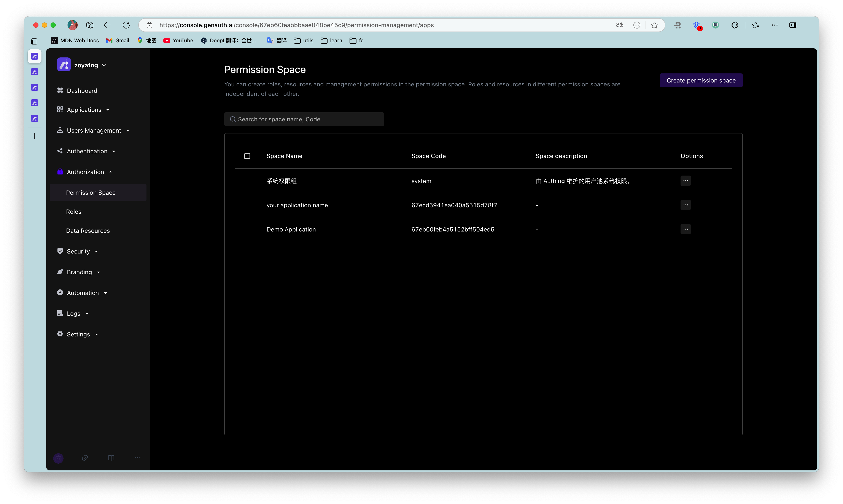Open the AI assistant robot icon at bottom

[58, 458]
